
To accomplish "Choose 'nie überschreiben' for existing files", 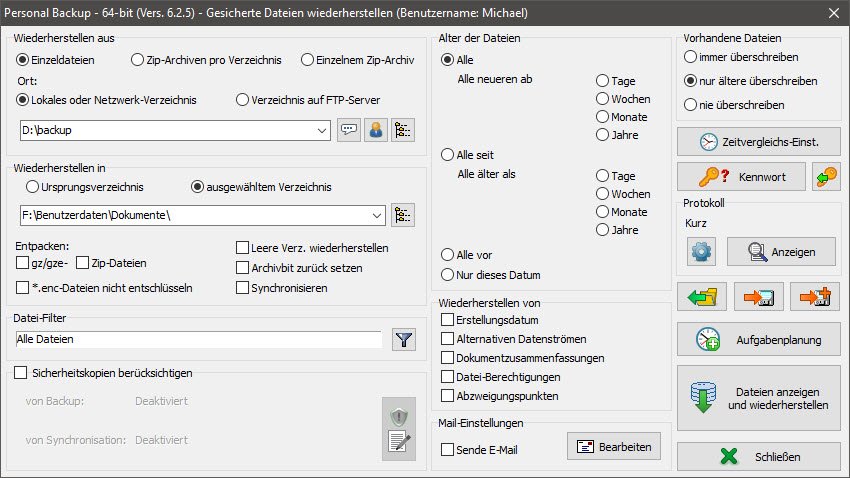I will point(691,104).
